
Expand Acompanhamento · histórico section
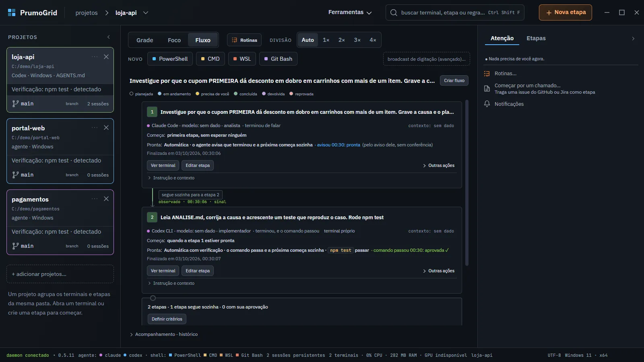point(164,334)
